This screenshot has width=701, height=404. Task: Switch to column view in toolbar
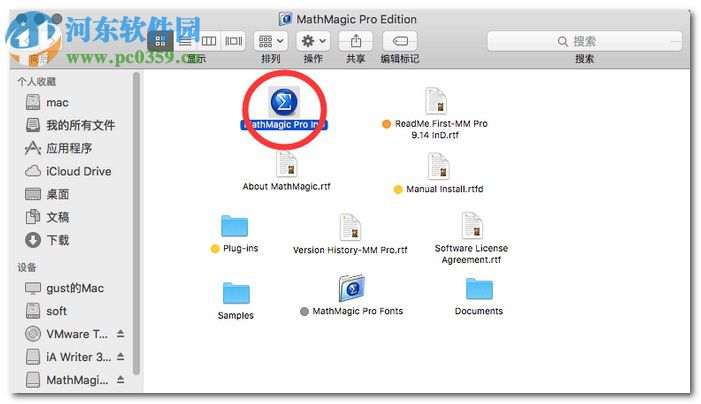coord(209,42)
